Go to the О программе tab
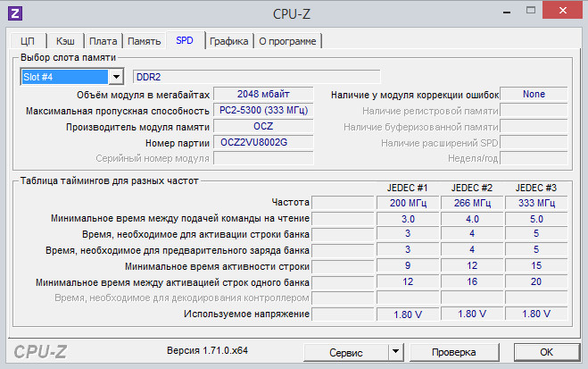The image size is (588, 369). 287,41
